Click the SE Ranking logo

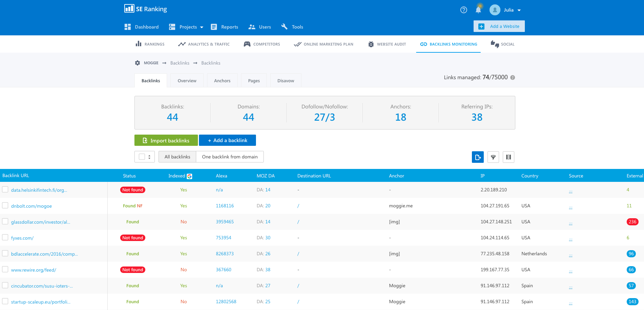click(x=145, y=8)
